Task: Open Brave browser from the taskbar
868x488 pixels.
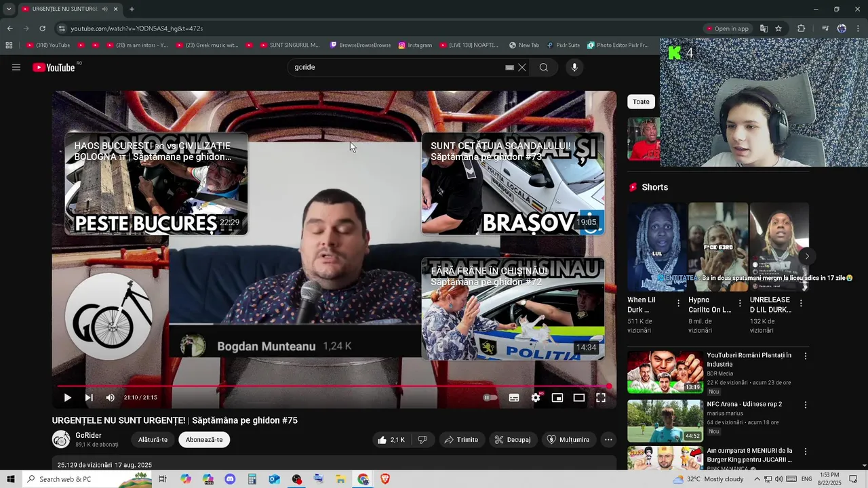Action: tap(385, 479)
